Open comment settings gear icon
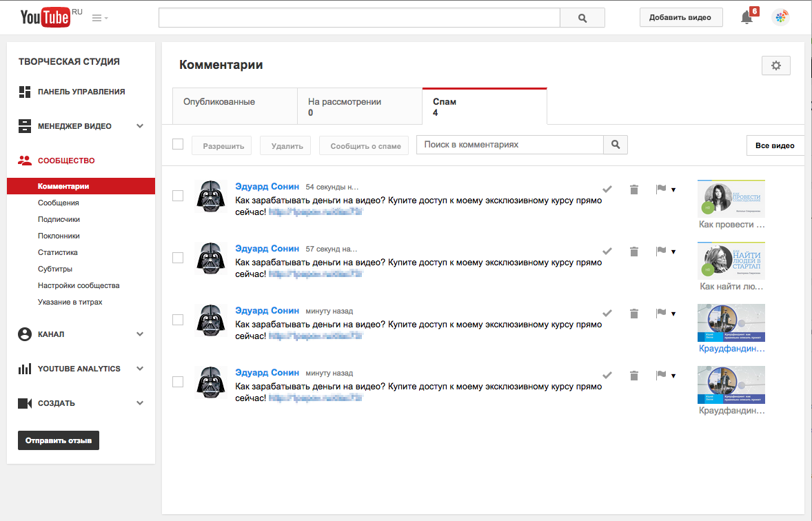The width and height of the screenshot is (812, 521). 775,65
